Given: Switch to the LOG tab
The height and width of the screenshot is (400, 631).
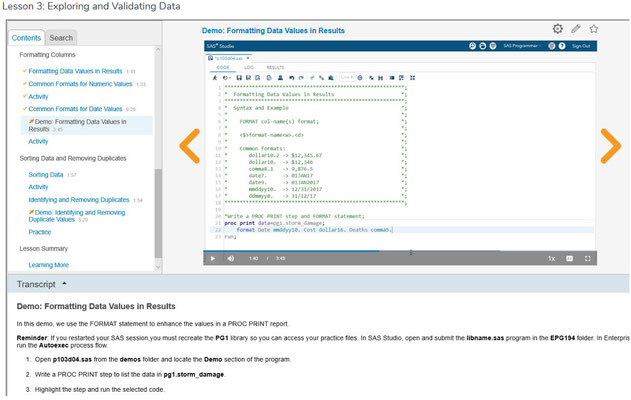Looking at the screenshot, I should pyautogui.click(x=249, y=67).
